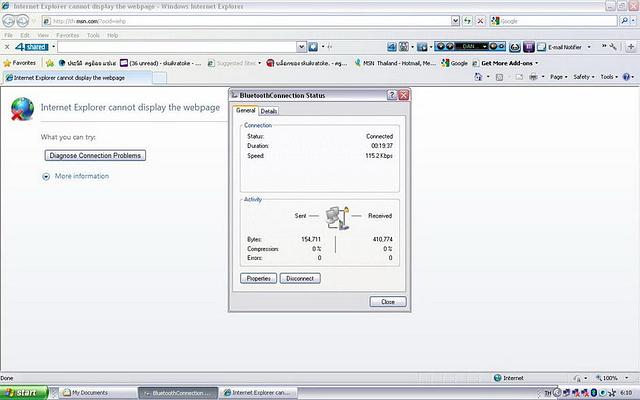Click the address bar URL field
The image size is (640, 400).
(247, 21)
